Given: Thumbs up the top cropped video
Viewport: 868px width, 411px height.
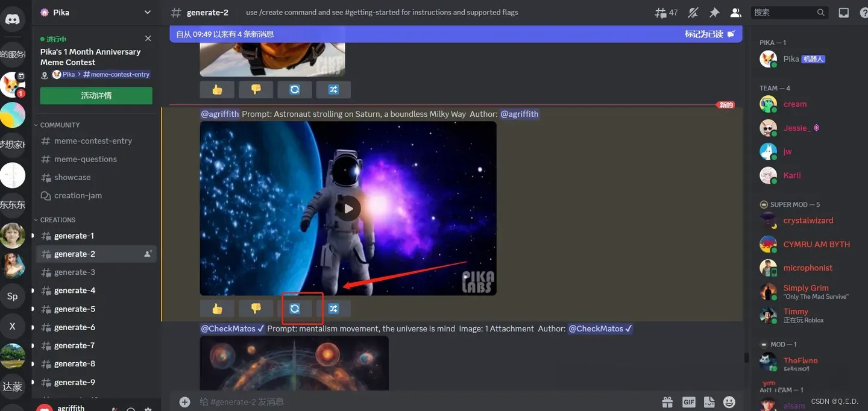Looking at the screenshot, I should tap(217, 89).
